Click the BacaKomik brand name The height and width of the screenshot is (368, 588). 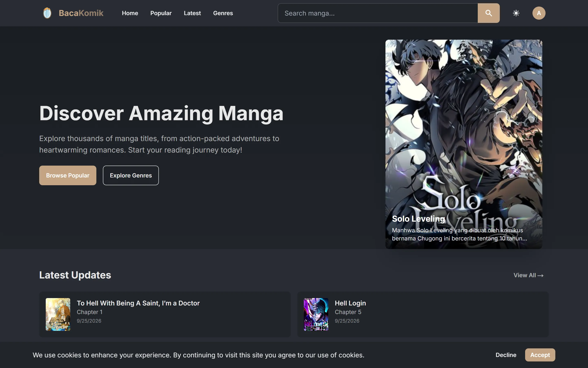(81, 13)
